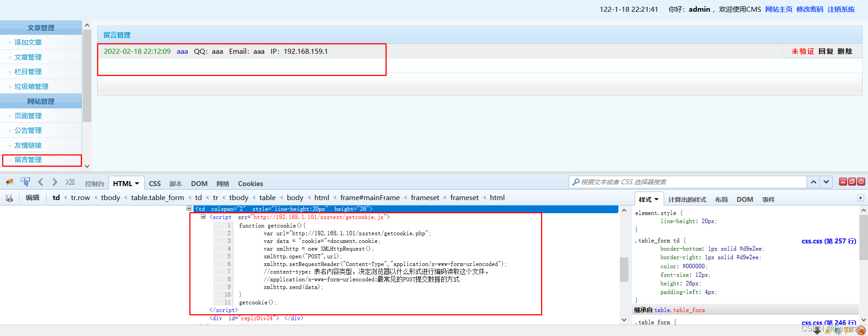This screenshot has height=336, width=868.
Task: Open the DOM main panel tab
Action: [x=199, y=184]
